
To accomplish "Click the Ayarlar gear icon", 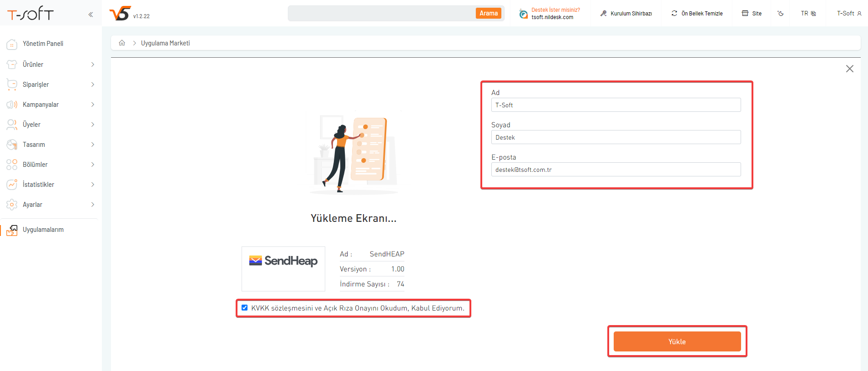I will pos(12,205).
